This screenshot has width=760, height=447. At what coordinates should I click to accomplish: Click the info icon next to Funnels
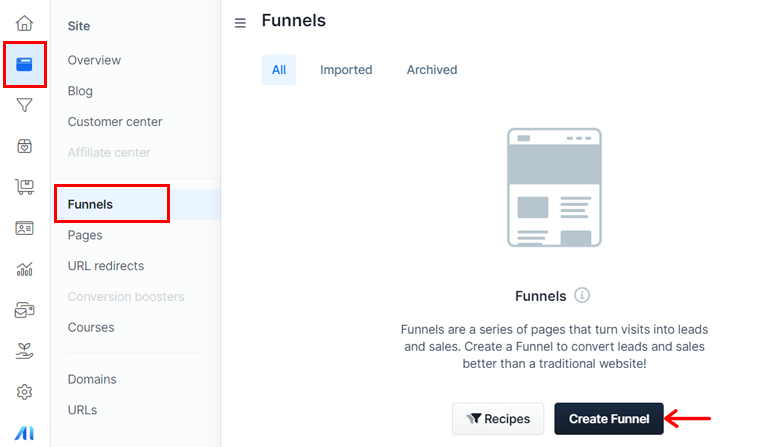pos(582,295)
